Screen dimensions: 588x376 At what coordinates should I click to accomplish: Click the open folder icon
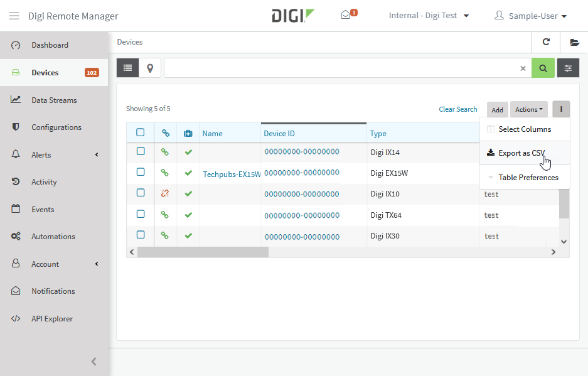[574, 42]
